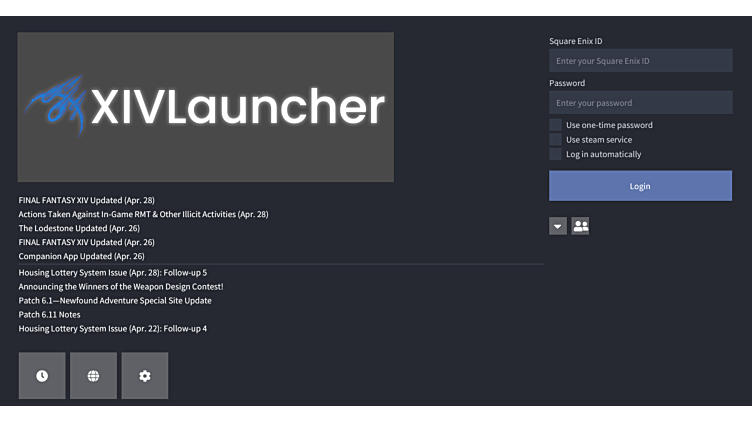
Task: Open FINAL FANTASY XIV Updated (Apr. 28) news
Action: pyautogui.click(x=87, y=200)
